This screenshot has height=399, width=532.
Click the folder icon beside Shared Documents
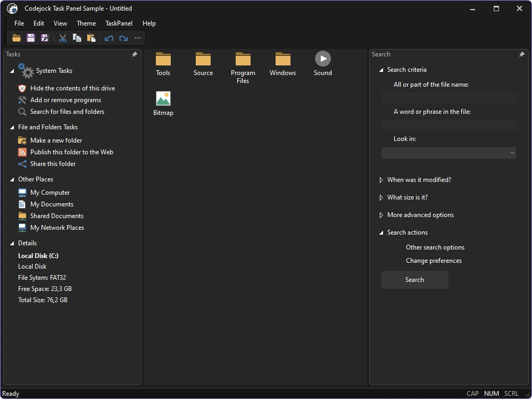point(22,216)
